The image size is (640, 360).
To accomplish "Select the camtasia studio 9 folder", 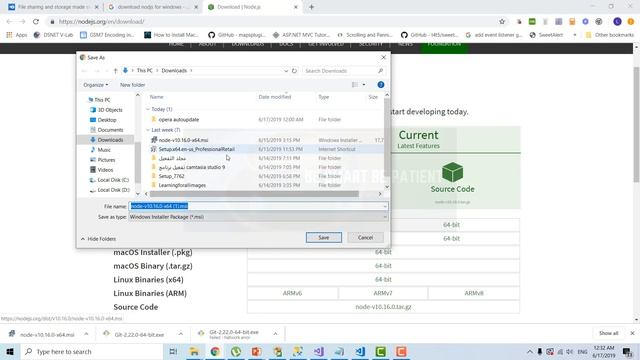I will pos(192,167).
